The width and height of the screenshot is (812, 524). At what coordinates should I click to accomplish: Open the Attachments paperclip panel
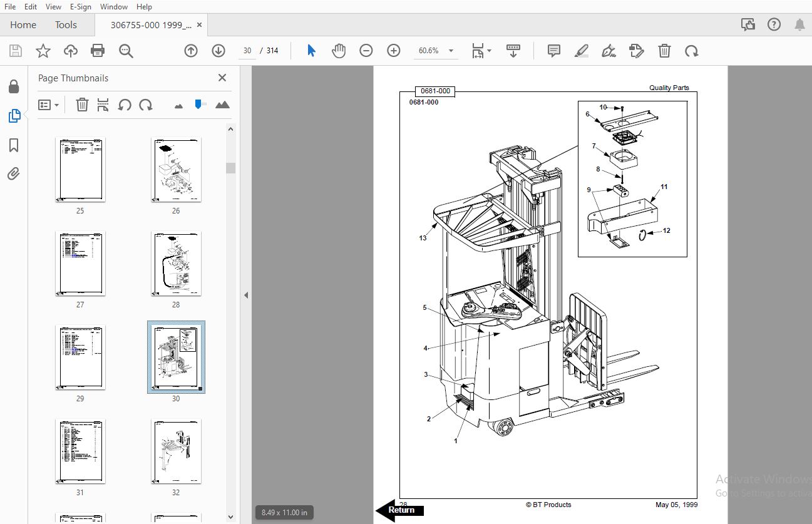pyautogui.click(x=14, y=174)
